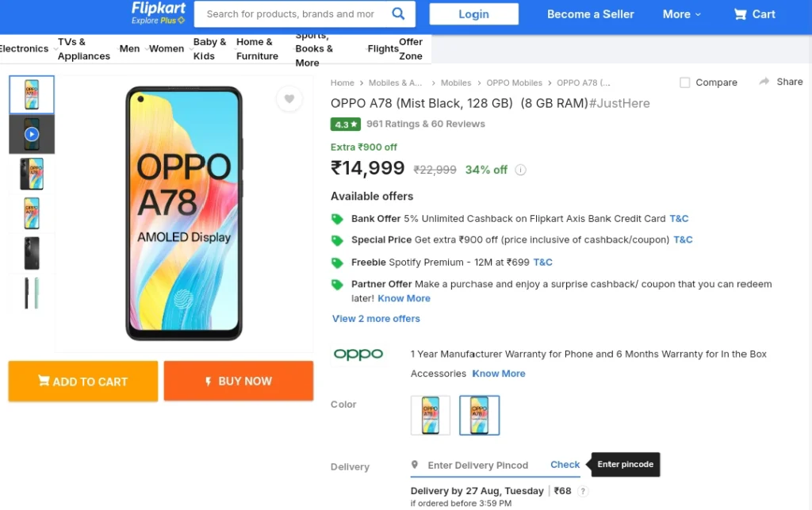Open the Flights menu item
Viewport: 812px width, 510px height.
click(x=383, y=48)
